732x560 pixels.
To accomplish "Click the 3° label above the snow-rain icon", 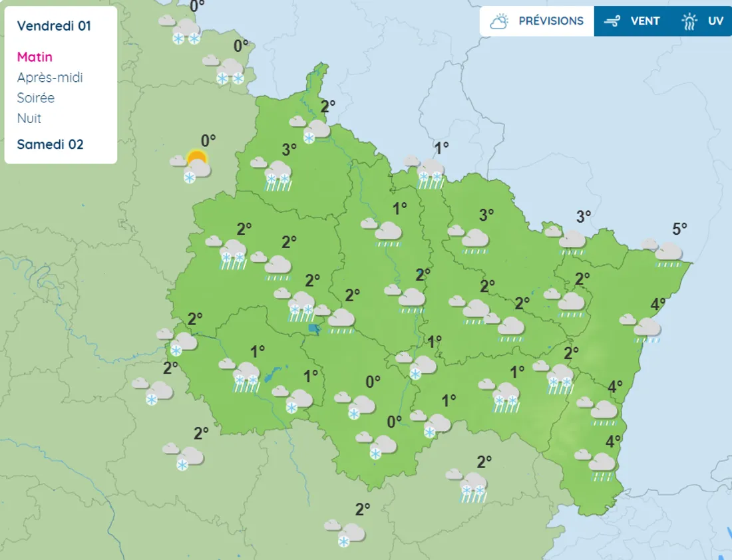I will coord(289,150).
